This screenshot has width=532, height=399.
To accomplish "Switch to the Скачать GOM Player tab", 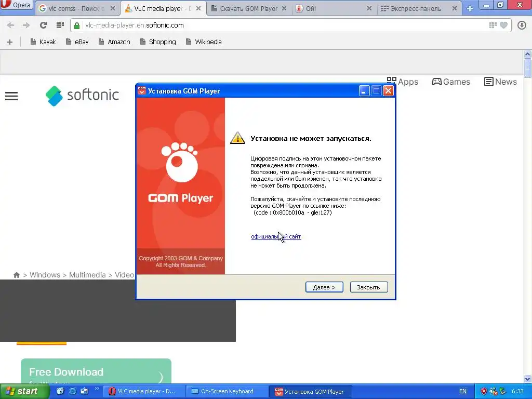I will 248,8.
